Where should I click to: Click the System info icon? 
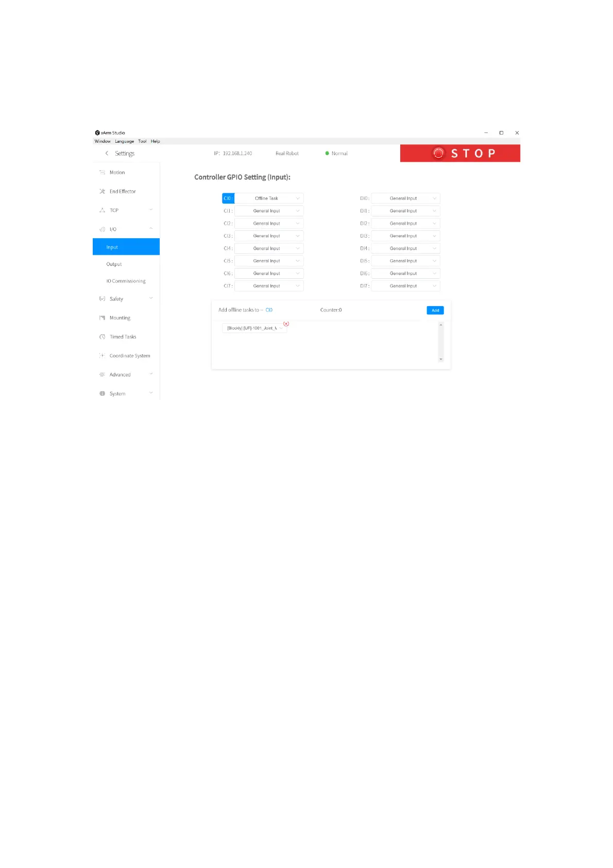(102, 394)
